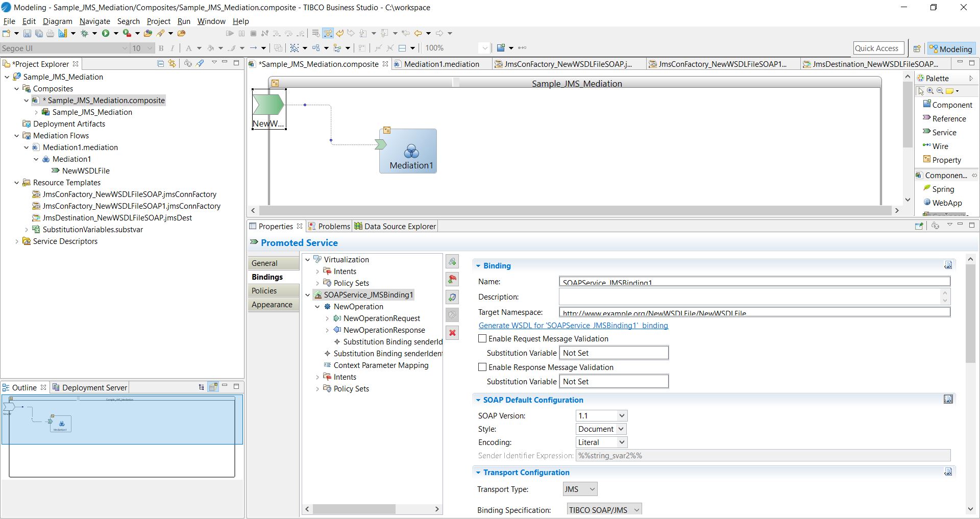Image resolution: width=980 pixels, height=519 pixels.
Task: Click Link with Editor in Project Explorer
Action: click(x=172, y=63)
